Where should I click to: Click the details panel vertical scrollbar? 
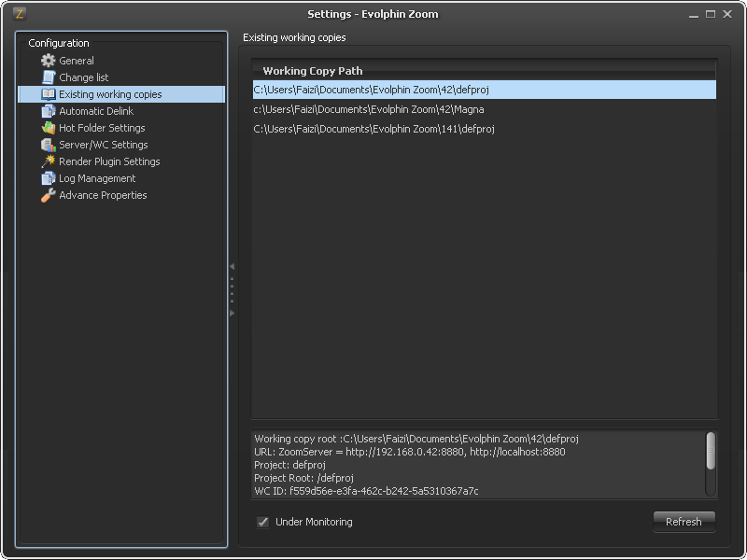pyautogui.click(x=711, y=451)
